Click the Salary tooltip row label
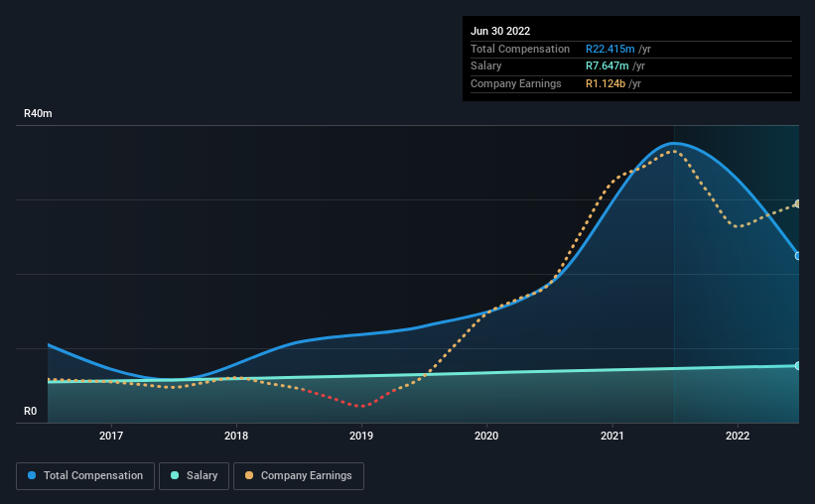The width and height of the screenshot is (815, 504). click(486, 66)
